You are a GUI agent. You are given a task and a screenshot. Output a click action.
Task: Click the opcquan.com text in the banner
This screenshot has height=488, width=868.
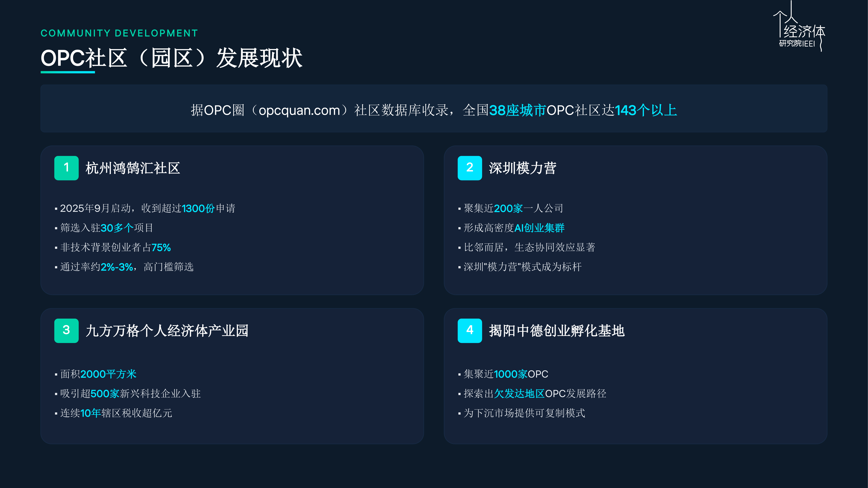tap(299, 110)
